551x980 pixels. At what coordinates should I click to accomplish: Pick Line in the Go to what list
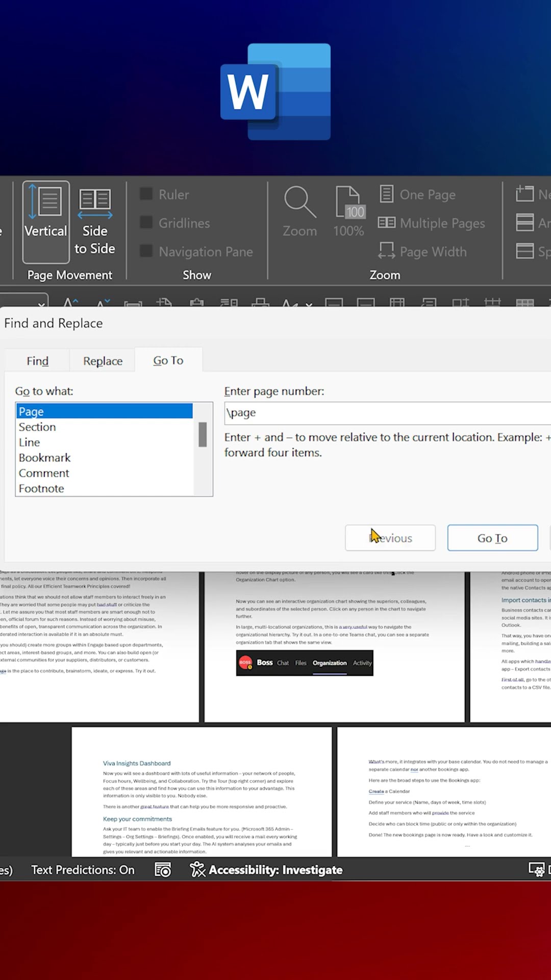point(105,442)
